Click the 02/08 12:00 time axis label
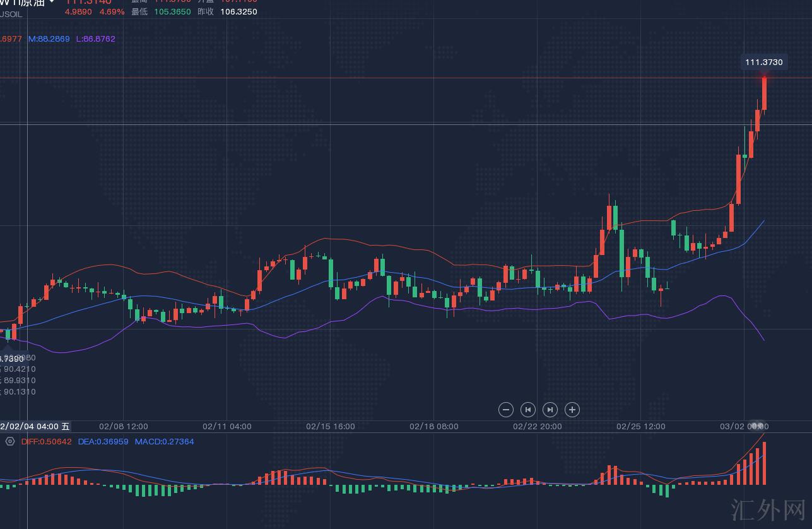This screenshot has width=812, height=529. [124, 427]
